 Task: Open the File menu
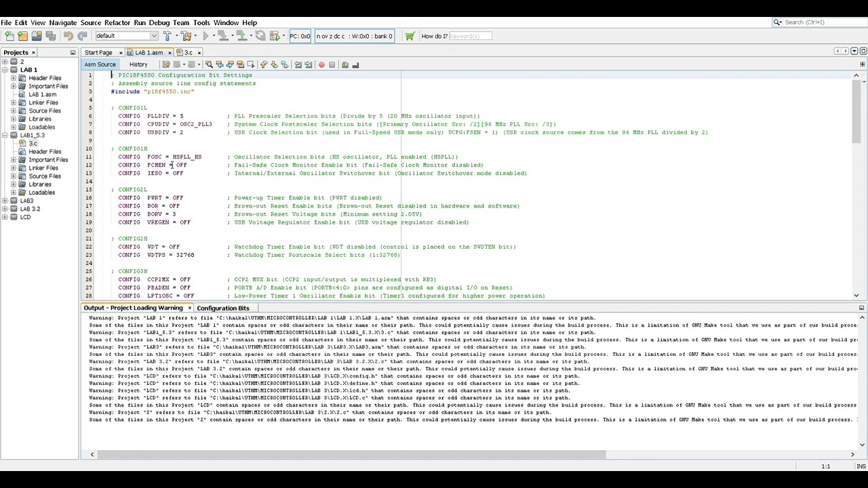click(6, 22)
